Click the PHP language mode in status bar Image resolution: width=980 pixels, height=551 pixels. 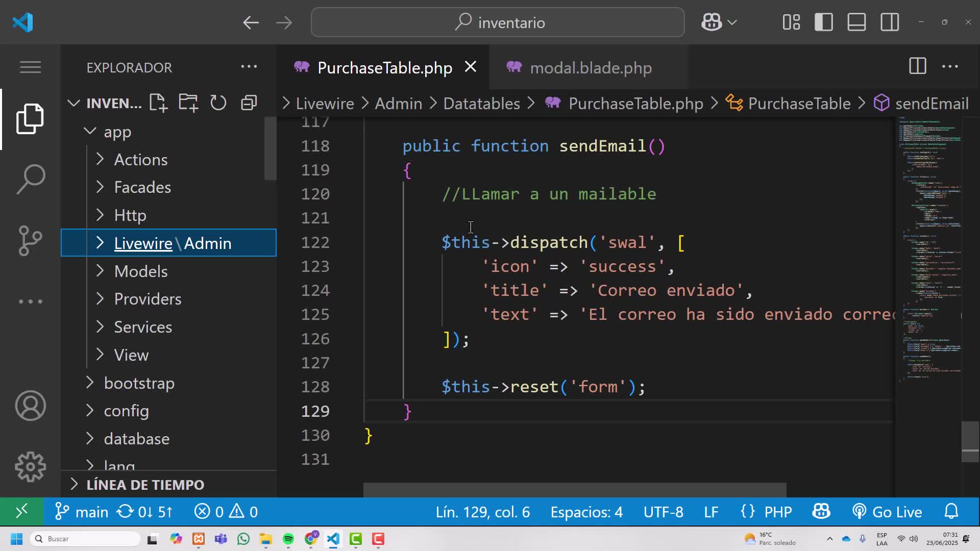[x=778, y=512]
